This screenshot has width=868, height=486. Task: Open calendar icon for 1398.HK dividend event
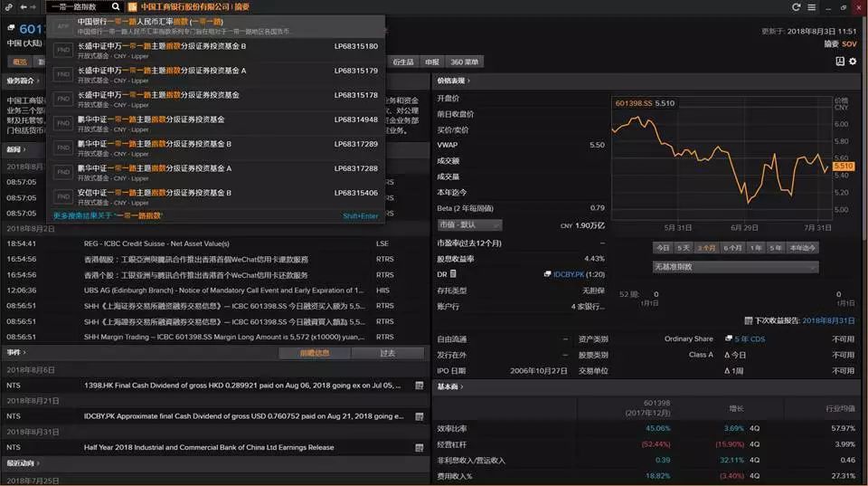pos(419,386)
